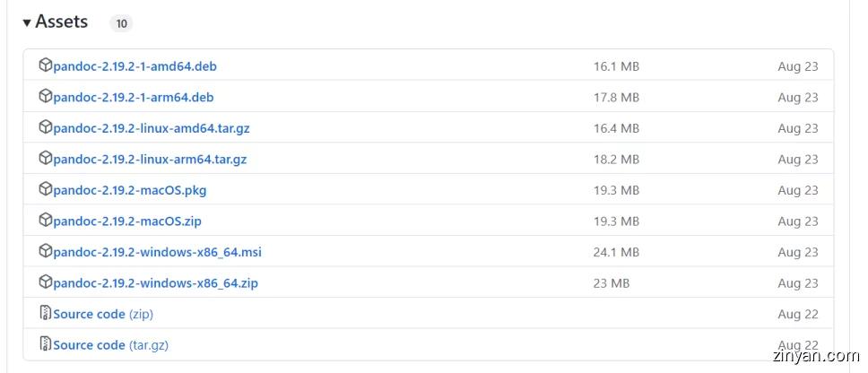Click package icon beside windows-x86_64.msi asset
Image resolution: width=868 pixels, height=373 pixels.
(x=46, y=251)
